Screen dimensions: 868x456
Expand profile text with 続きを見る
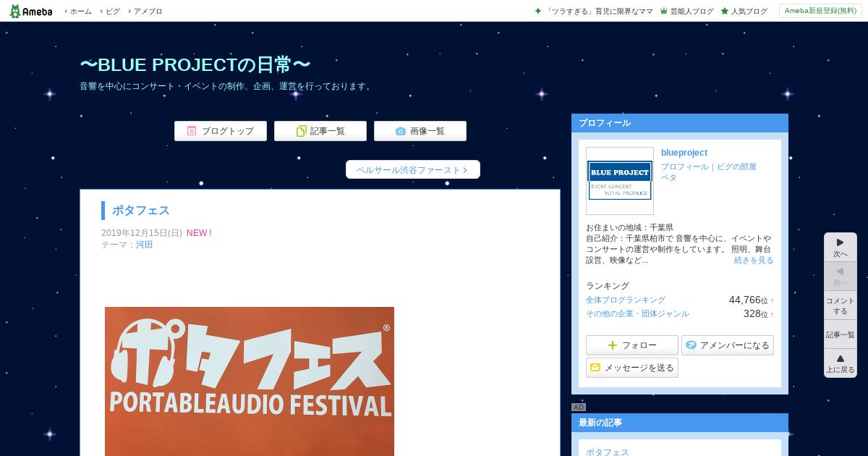[x=754, y=260]
